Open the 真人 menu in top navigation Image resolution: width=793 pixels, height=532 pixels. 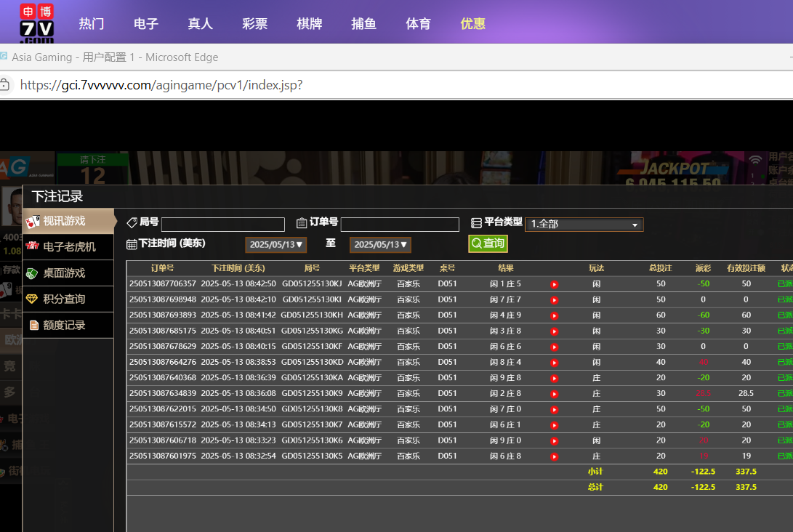point(200,23)
